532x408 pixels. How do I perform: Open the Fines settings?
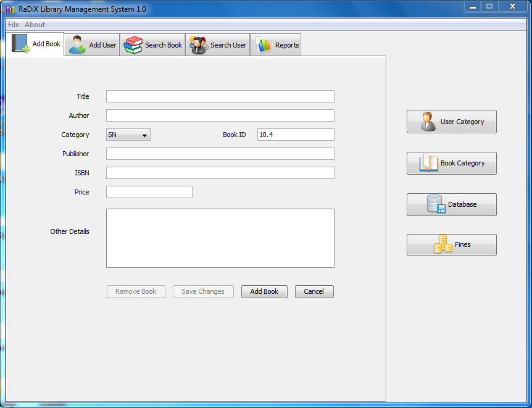pos(451,244)
